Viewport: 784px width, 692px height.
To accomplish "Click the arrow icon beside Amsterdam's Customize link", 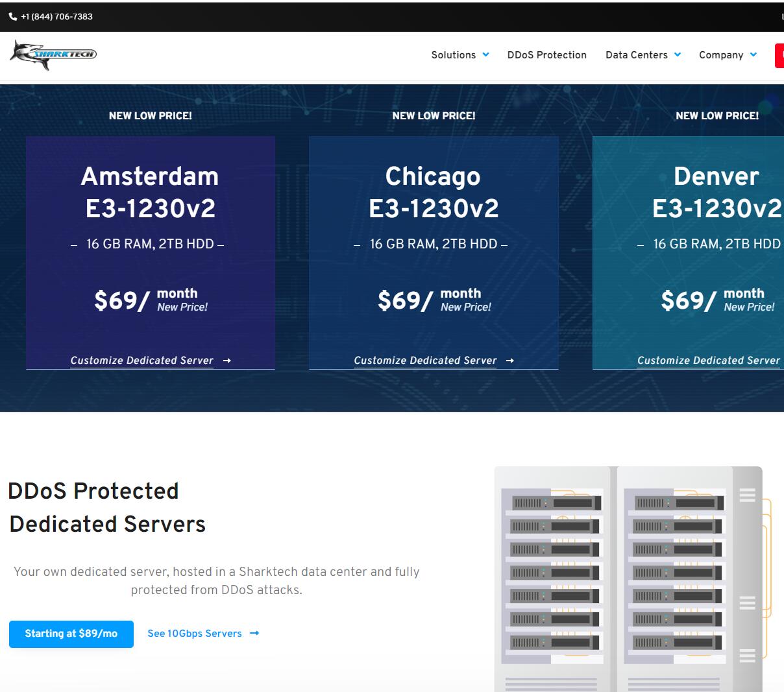I will coord(227,361).
